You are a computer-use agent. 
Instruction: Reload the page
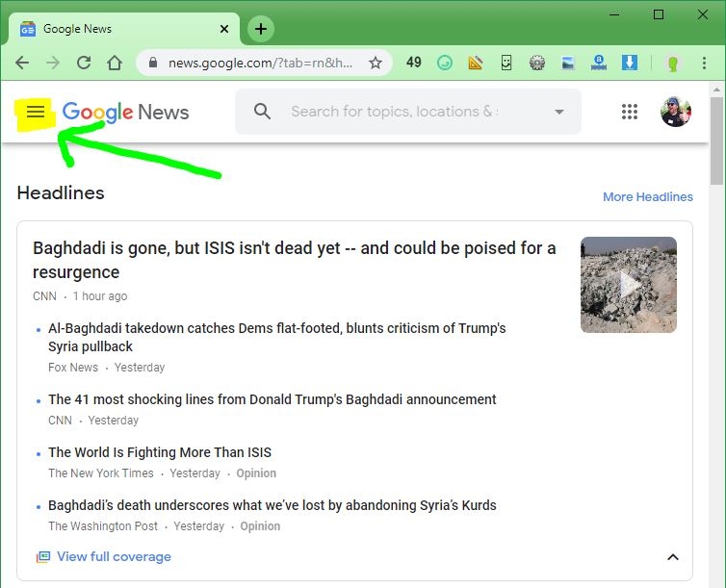pos(84,63)
